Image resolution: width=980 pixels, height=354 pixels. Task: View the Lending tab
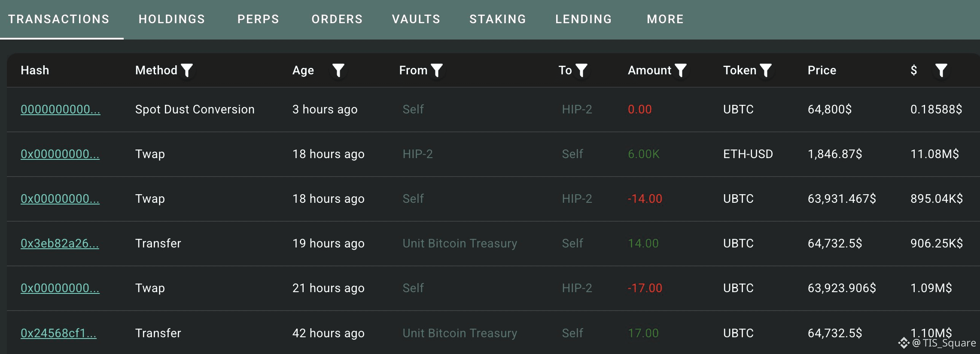[x=584, y=19]
